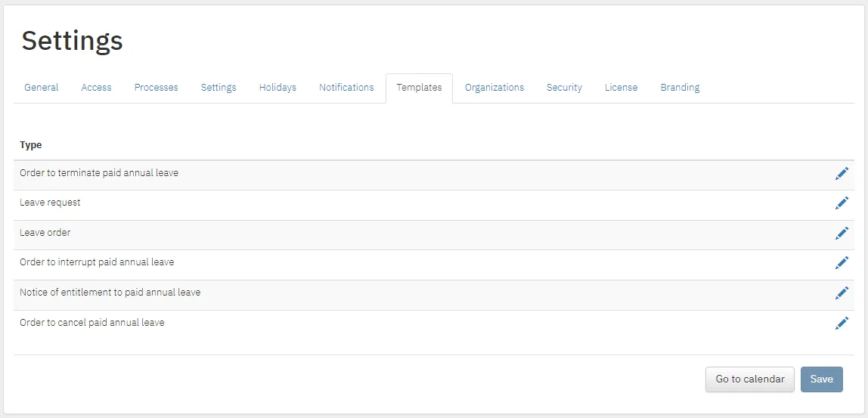The image size is (868, 418).
Task: Select 'Order to terminate paid annual leave' text
Action: point(99,173)
